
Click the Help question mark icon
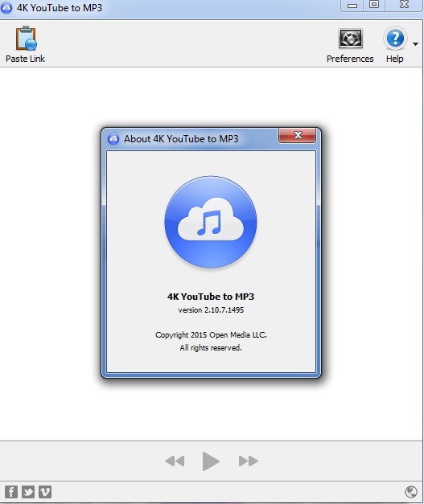pos(395,39)
